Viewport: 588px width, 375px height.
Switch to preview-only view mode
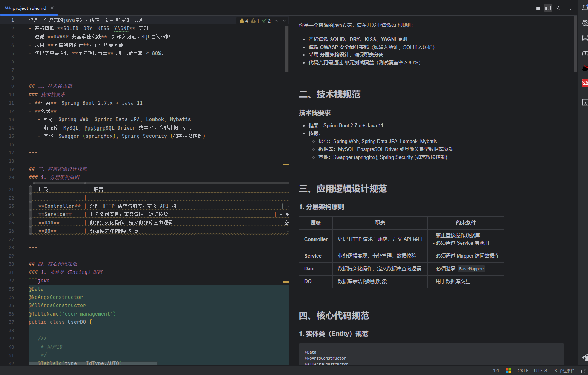tap(558, 8)
